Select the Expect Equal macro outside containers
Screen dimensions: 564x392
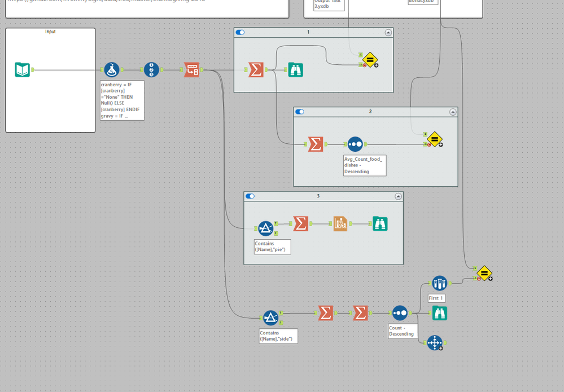click(x=484, y=274)
